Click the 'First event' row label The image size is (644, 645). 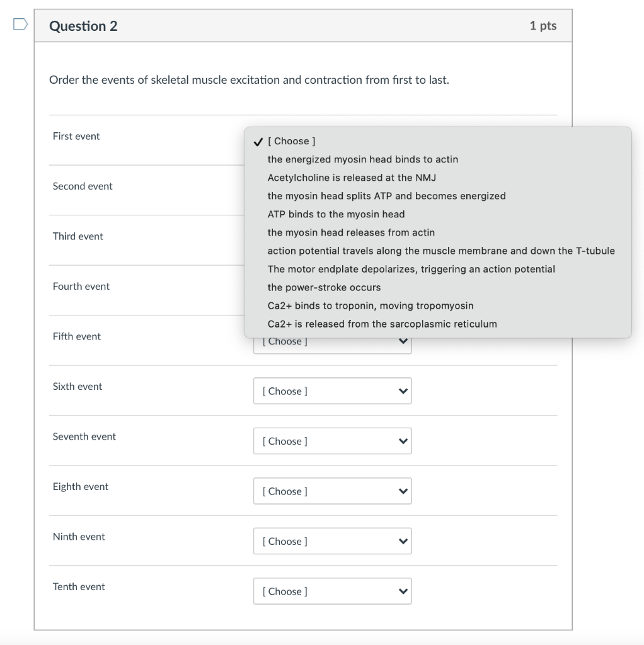click(x=76, y=136)
